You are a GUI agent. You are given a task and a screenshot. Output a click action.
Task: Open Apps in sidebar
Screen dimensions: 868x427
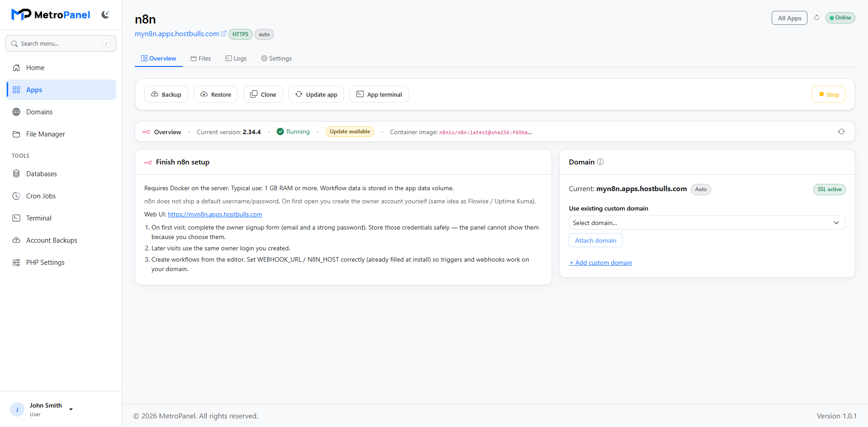pos(61,90)
